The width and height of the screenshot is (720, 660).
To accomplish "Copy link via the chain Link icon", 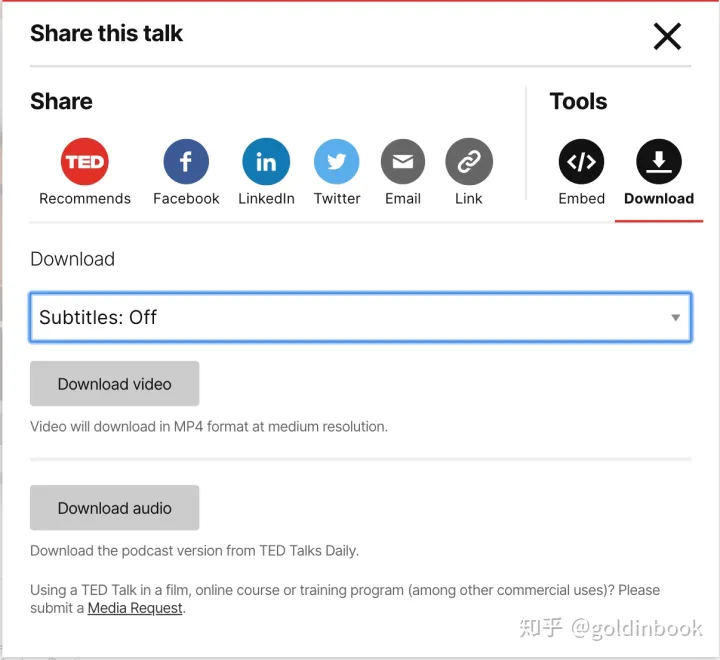I will tap(469, 162).
